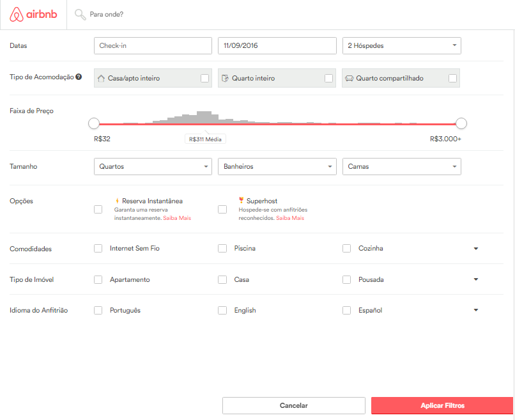Expand the Idioma do Anfitrião list
This screenshot has width=515, height=420.
pyautogui.click(x=475, y=310)
